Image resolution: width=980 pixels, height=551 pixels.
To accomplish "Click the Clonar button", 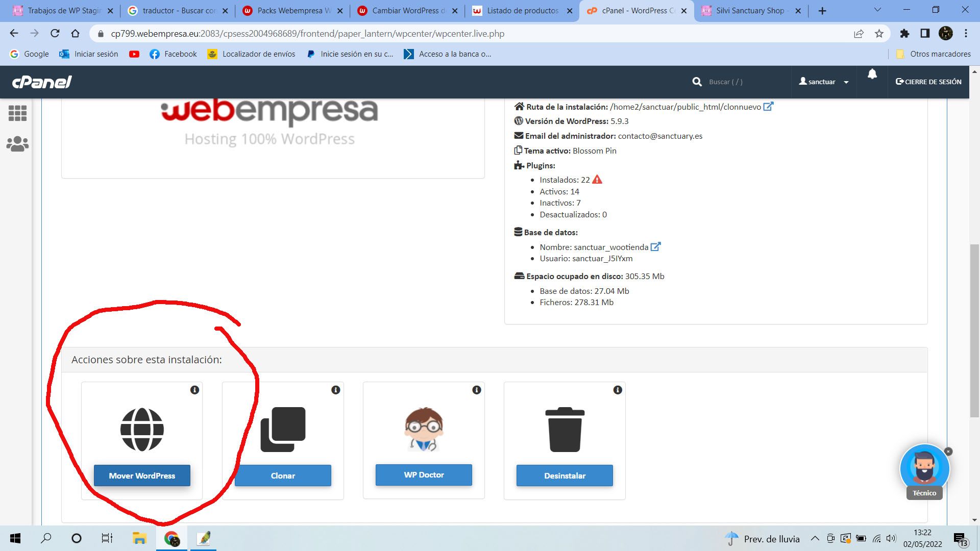I will (x=283, y=475).
